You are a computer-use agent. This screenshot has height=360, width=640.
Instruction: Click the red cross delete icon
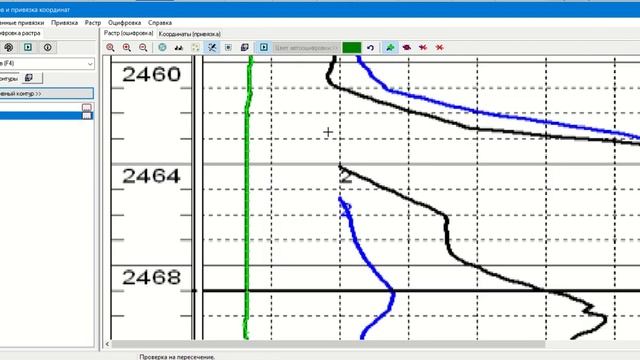click(440, 47)
